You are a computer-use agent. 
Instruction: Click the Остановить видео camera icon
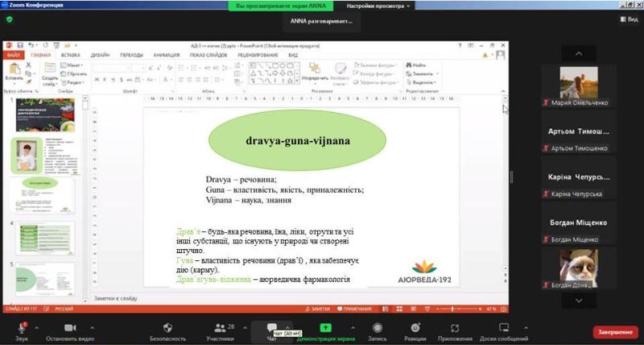point(69,327)
